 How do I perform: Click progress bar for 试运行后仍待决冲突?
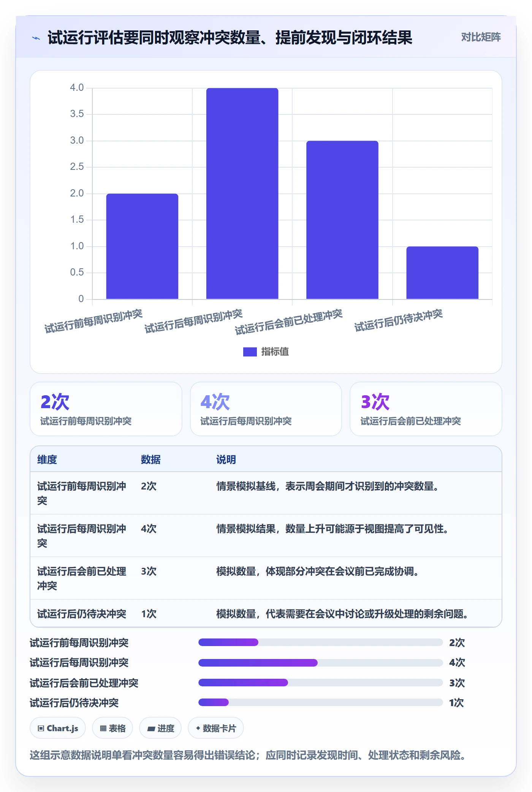pos(320,702)
